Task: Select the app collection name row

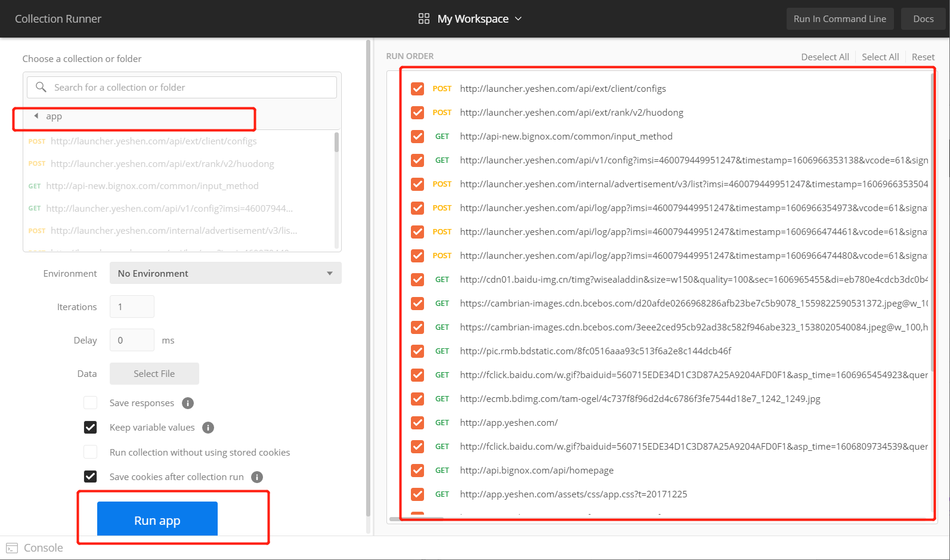Action: pyautogui.click(x=182, y=116)
